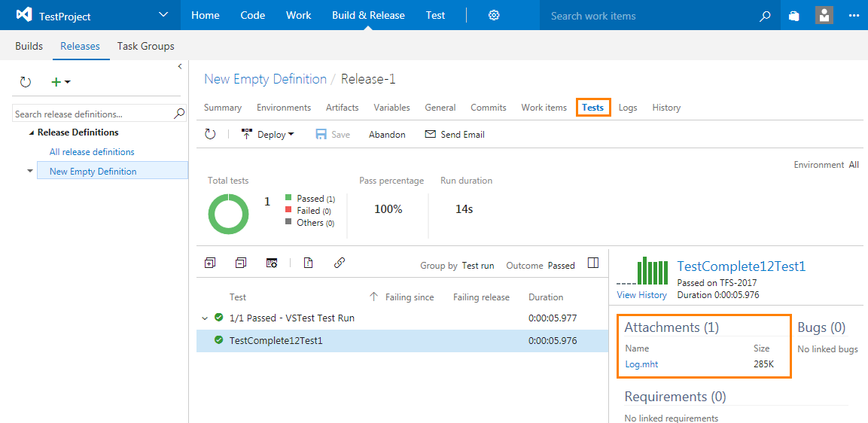Open the Group by Test run dropdown
This screenshot has width=868, height=423.
pos(477,266)
